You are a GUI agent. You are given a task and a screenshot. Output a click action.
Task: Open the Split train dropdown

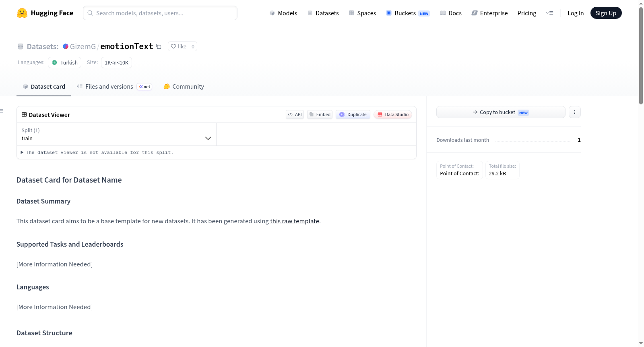(x=116, y=134)
